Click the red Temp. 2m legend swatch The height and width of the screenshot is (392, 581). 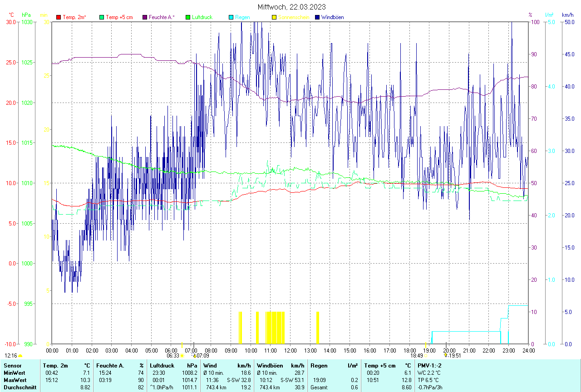(59, 17)
